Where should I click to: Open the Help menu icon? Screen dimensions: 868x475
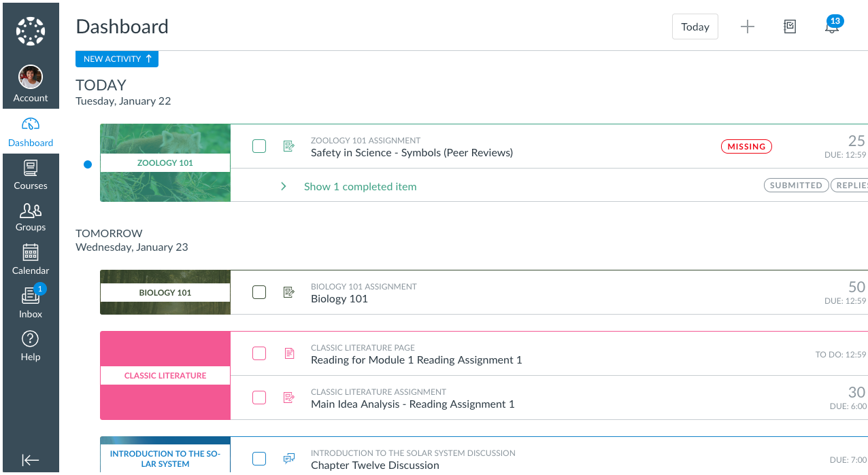point(31,346)
